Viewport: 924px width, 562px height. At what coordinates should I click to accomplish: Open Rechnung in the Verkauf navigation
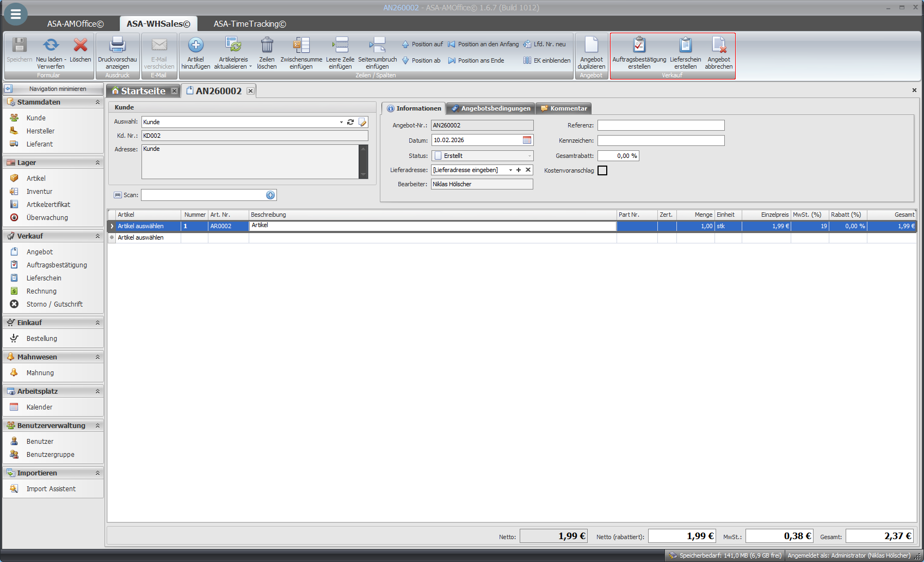click(x=41, y=291)
